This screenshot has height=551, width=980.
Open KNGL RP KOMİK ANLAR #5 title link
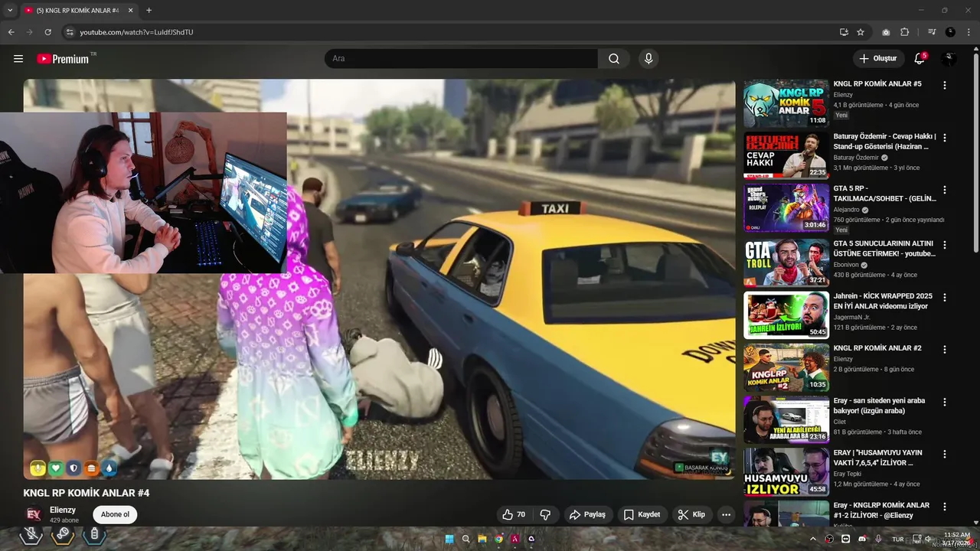coord(877,83)
